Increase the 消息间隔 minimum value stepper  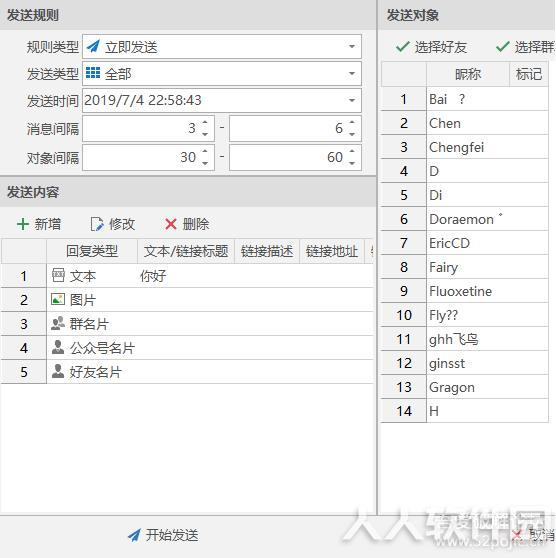205,122
